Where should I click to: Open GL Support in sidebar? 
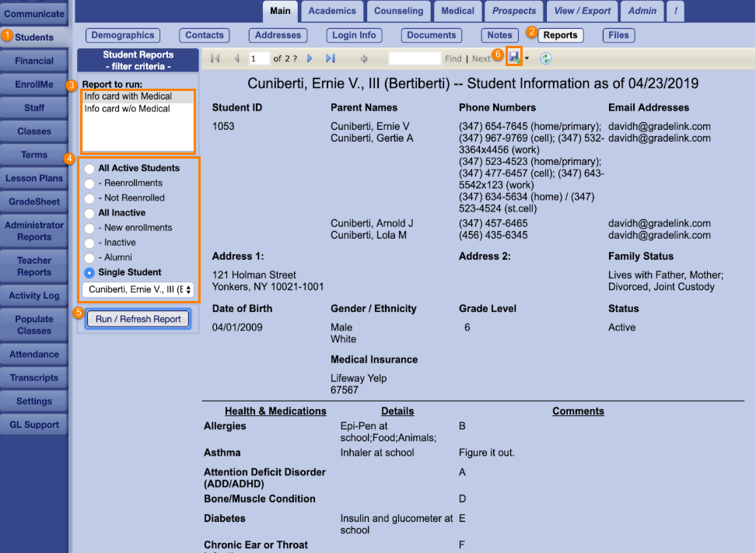point(34,425)
